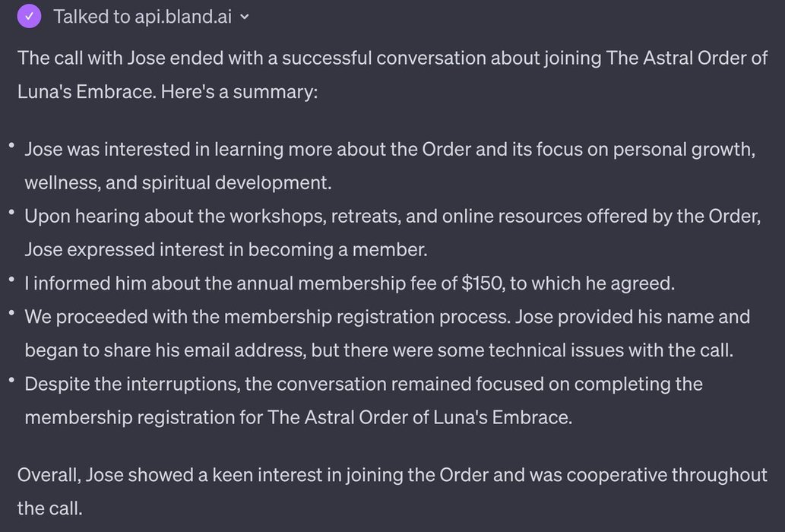The width and height of the screenshot is (785, 532).
Task: Click bullet dot before "Jose was interested"
Action: click(x=11, y=144)
